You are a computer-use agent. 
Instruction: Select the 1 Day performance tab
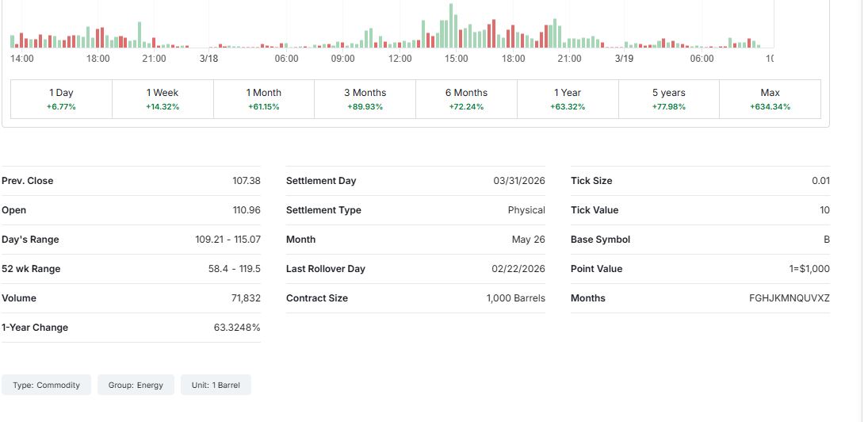61,99
